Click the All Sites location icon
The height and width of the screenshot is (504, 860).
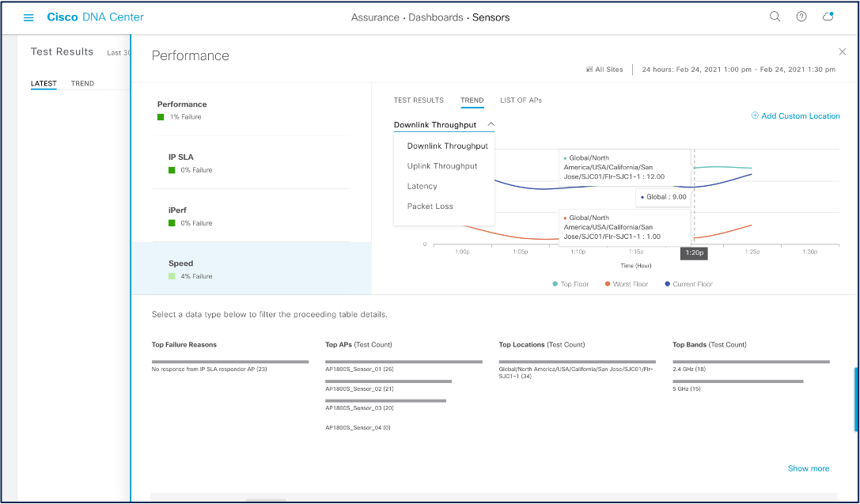pos(589,70)
